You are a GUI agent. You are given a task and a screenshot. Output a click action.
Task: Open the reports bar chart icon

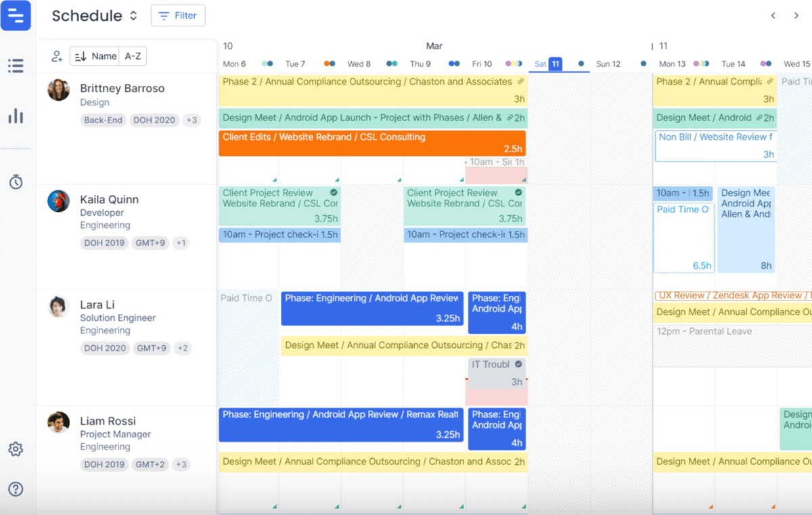click(x=16, y=116)
